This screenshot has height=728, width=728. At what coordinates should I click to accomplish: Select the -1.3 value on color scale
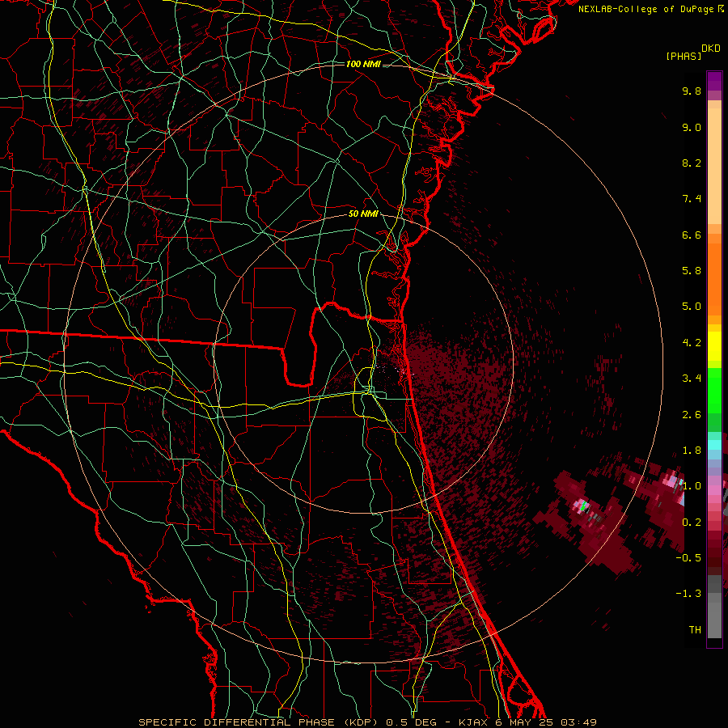[x=688, y=594]
